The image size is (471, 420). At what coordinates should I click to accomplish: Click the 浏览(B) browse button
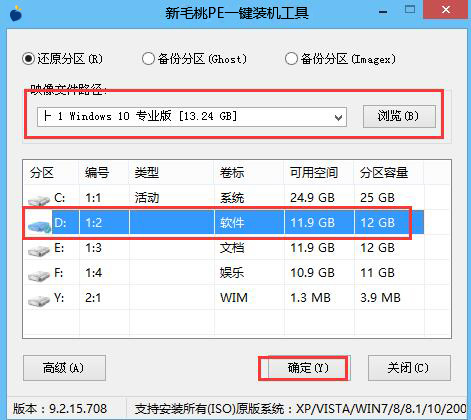399,116
